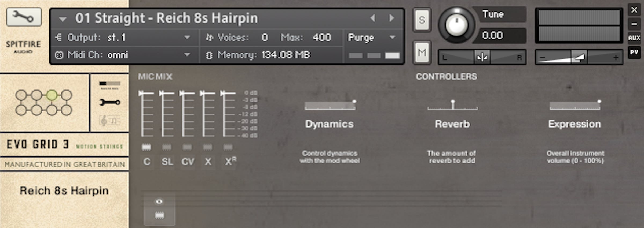Click the Expression controller label
The width and height of the screenshot is (644, 228).
[575, 124]
